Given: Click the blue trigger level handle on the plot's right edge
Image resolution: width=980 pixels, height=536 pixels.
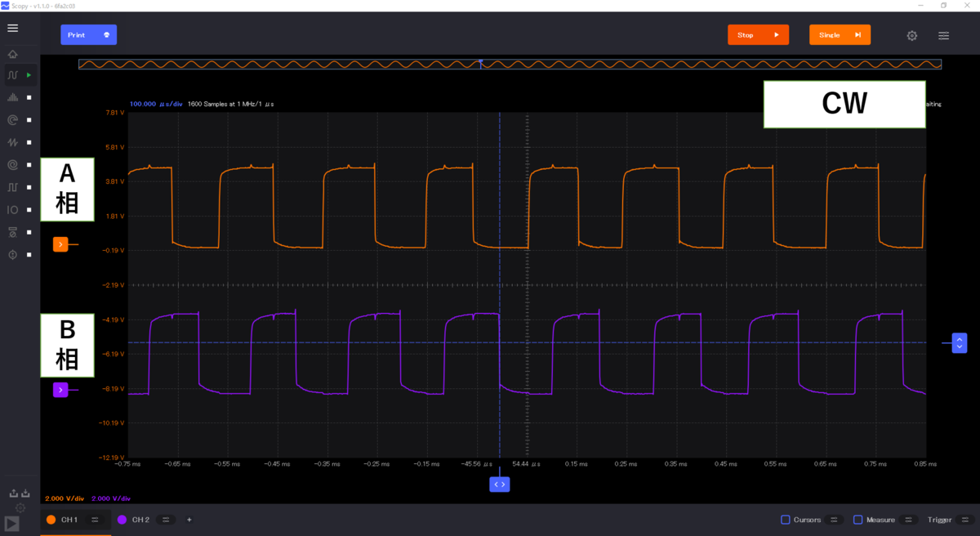Looking at the screenshot, I should pos(960,342).
